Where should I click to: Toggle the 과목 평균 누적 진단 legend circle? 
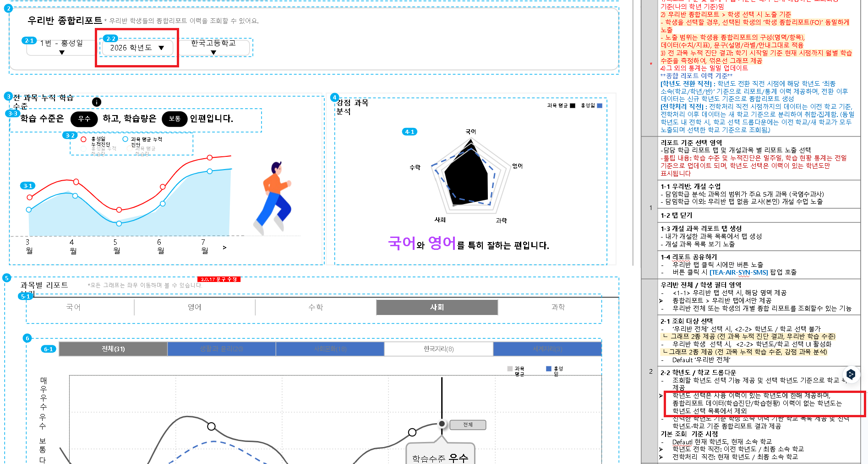coord(125,139)
